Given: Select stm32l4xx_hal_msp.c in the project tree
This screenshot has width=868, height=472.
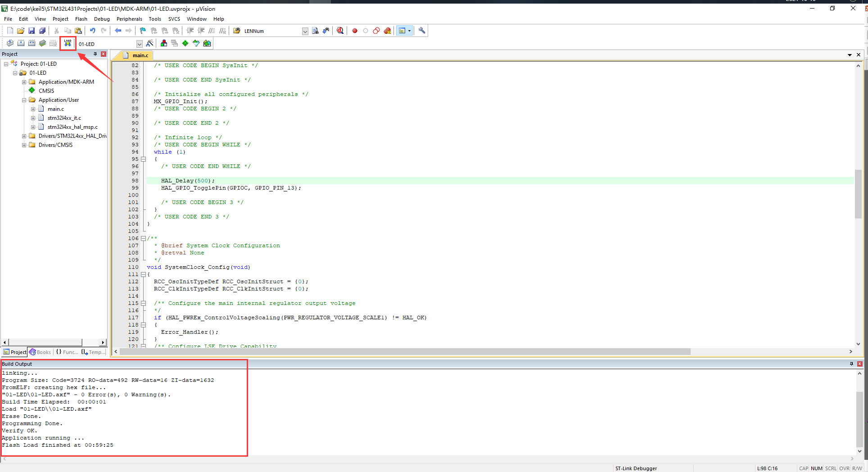Looking at the screenshot, I should click(72, 127).
